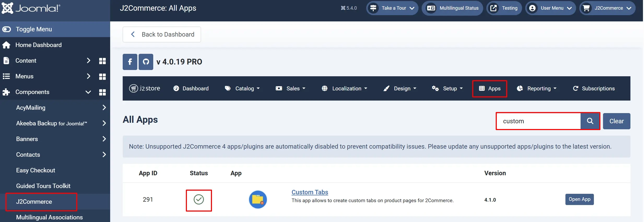Open Guided Tours Toolkit component
This screenshot has width=644, height=222.
[43, 186]
